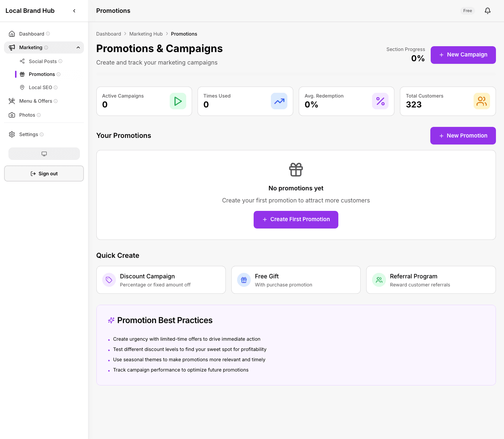Select the Discount Campaign tag icon
The width and height of the screenshot is (504, 439).
click(x=109, y=280)
